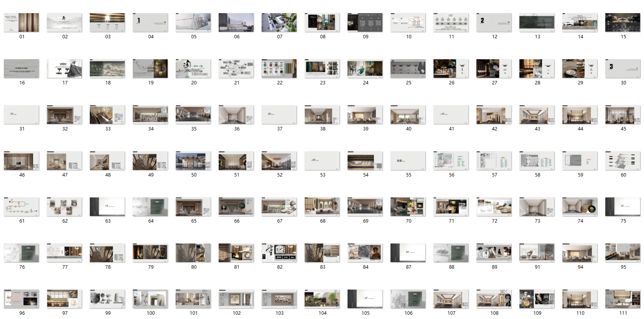644x319 pixels.
Task: Select slide 22 material palette thumbnail
Action: click(x=279, y=69)
